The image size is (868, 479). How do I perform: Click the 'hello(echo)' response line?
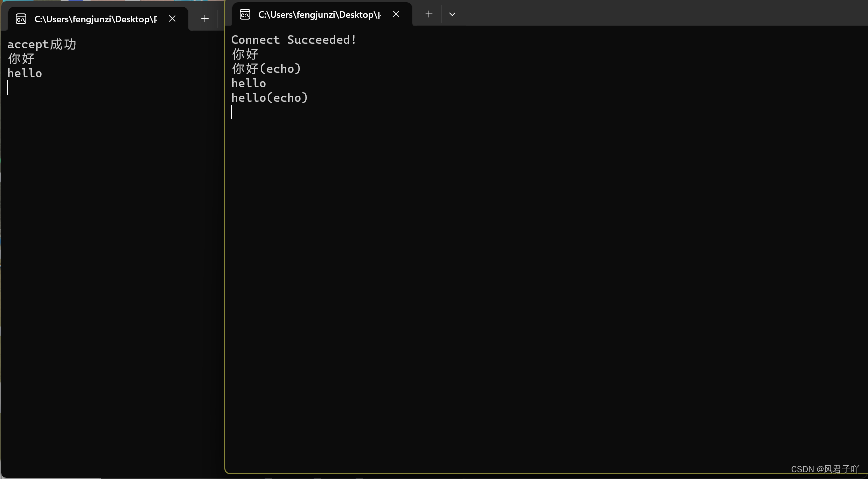pyautogui.click(x=269, y=97)
